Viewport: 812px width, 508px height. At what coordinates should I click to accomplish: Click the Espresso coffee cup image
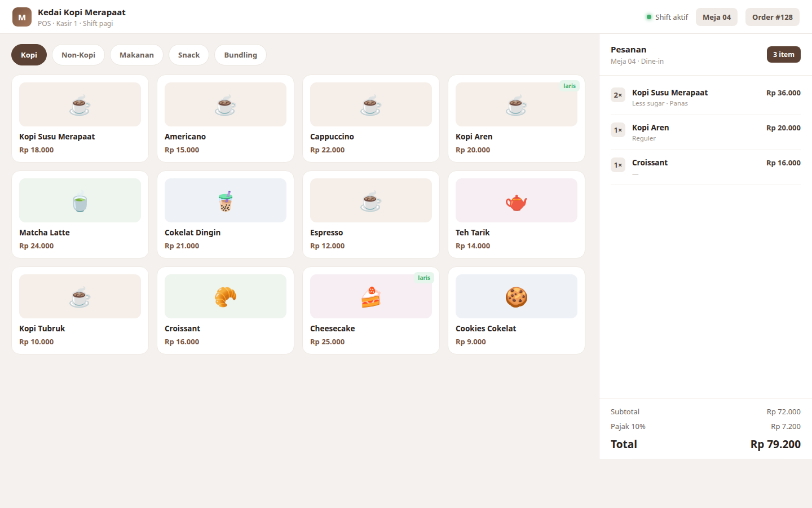tap(371, 200)
